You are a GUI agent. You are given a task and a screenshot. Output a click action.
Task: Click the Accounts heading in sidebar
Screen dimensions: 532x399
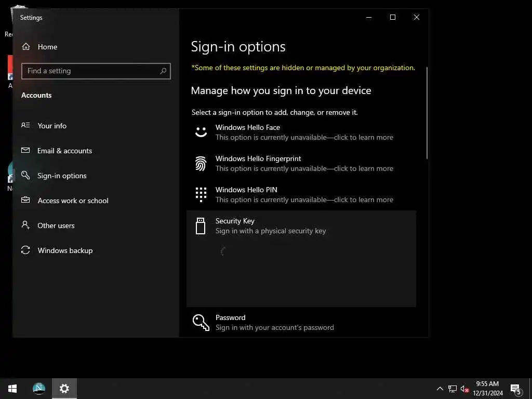pyautogui.click(x=36, y=96)
